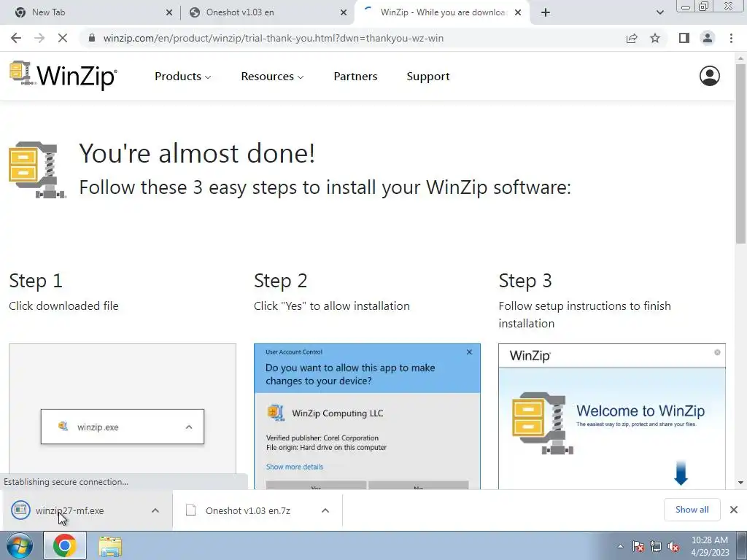Image resolution: width=747 pixels, height=560 pixels.
Task: Click the 'Step 3' heading text
Action: pyautogui.click(x=525, y=281)
